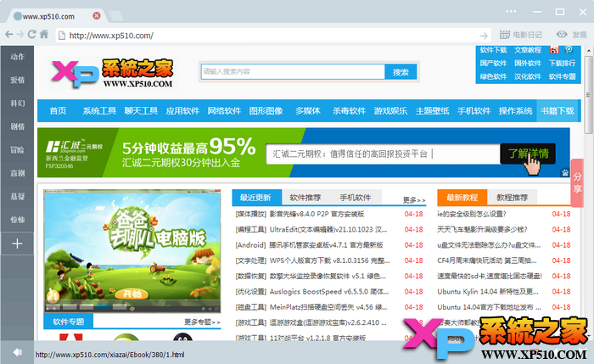594x364 pixels.
Task: Select 剧情 in the left sidebar
Action: pyautogui.click(x=17, y=126)
